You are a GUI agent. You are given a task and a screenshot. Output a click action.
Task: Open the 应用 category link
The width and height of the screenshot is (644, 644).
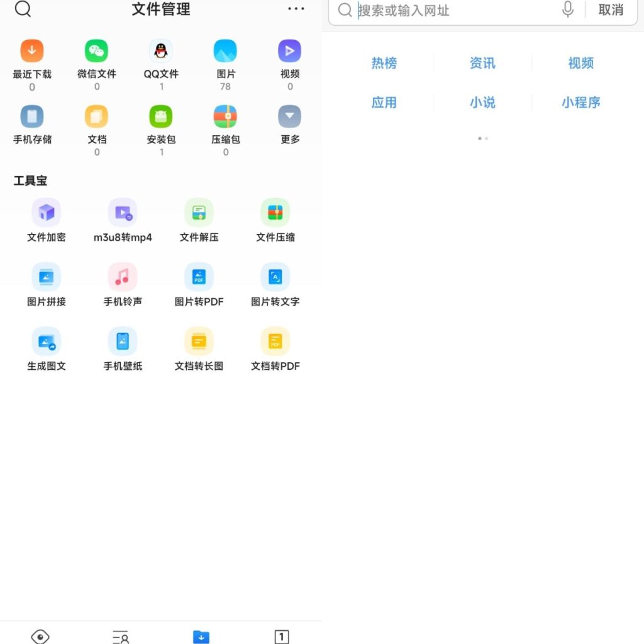pyautogui.click(x=384, y=103)
